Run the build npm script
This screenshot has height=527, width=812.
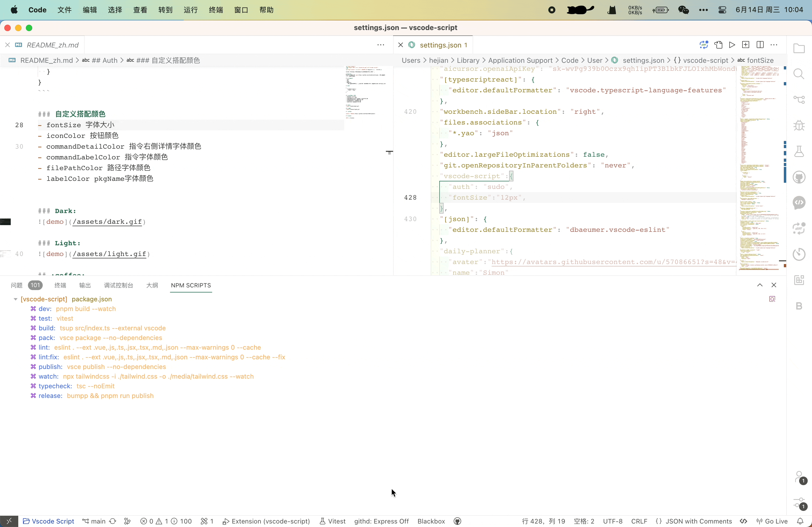point(98,328)
